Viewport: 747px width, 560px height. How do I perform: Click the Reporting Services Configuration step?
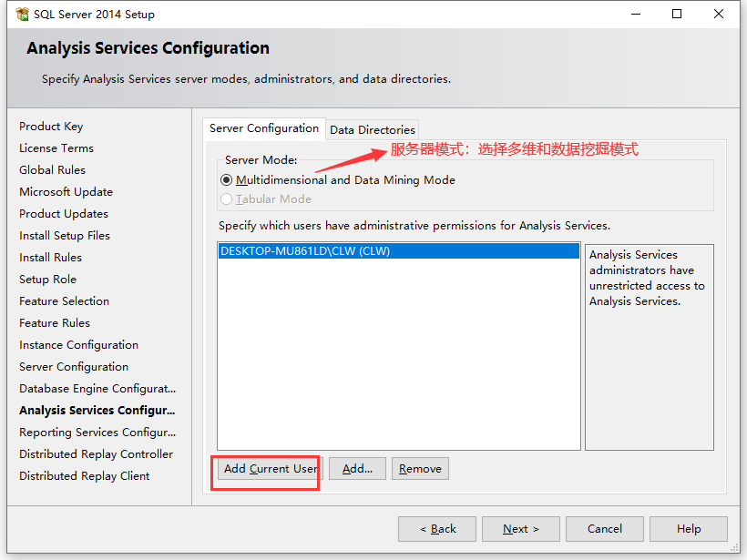(x=97, y=433)
